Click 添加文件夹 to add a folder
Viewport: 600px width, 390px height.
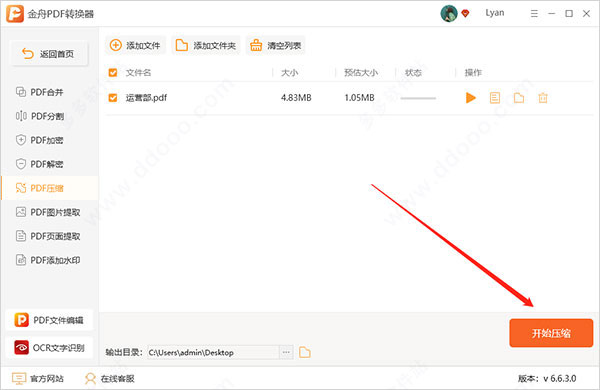point(205,46)
